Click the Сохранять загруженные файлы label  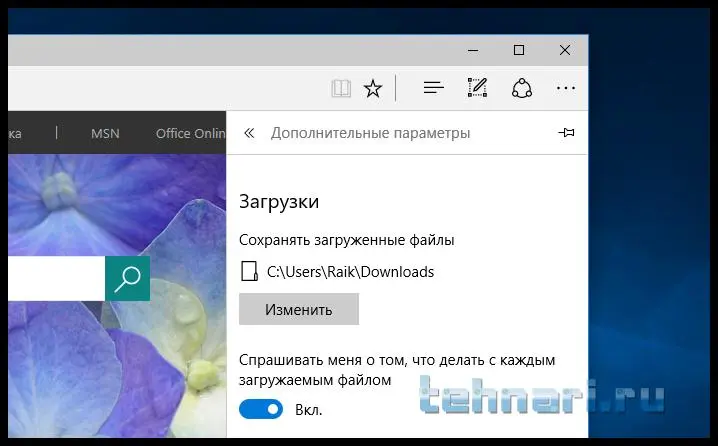pyautogui.click(x=347, y=240)
